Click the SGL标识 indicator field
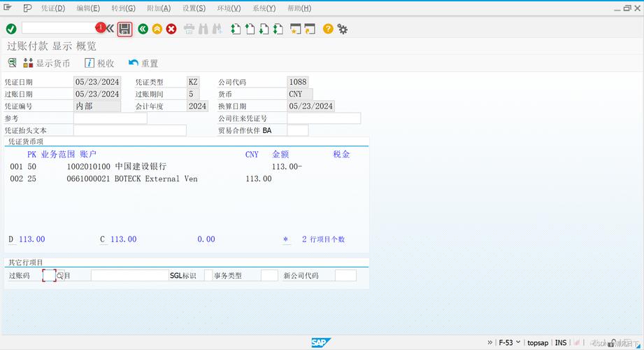 (208, 275)
